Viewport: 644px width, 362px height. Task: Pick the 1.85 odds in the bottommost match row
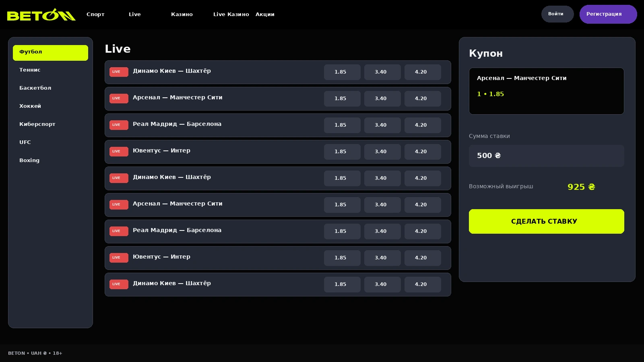[x=342, y=284]
